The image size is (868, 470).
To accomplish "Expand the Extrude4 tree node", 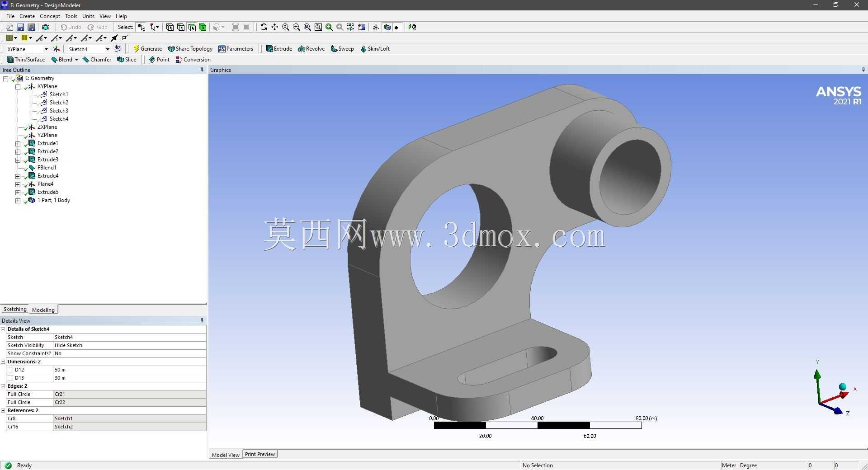I will click(18, 176).
